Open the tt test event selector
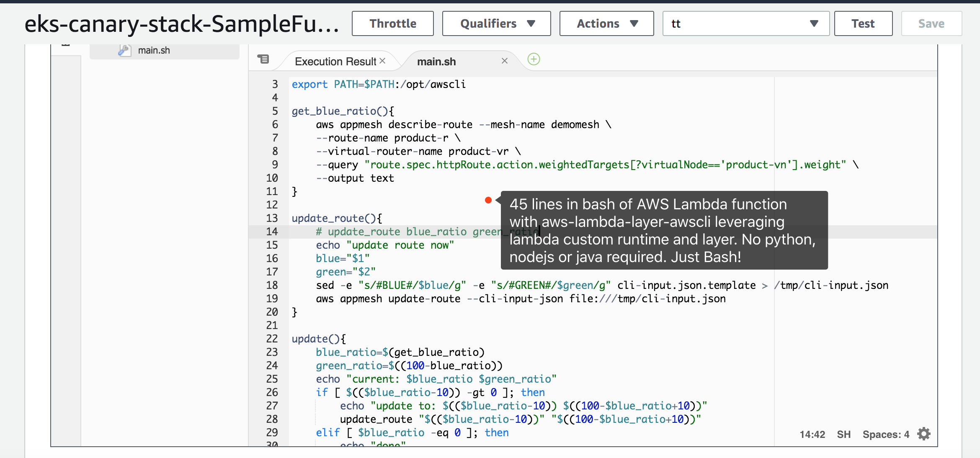This screenshot has width=980, height=458. pyautogui.click(x=745, y=23)
